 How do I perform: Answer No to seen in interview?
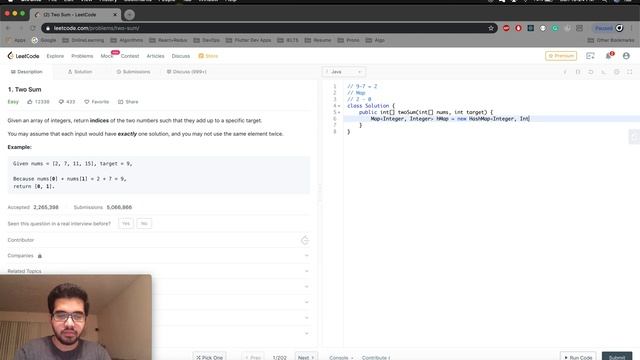tap(144, 223)
